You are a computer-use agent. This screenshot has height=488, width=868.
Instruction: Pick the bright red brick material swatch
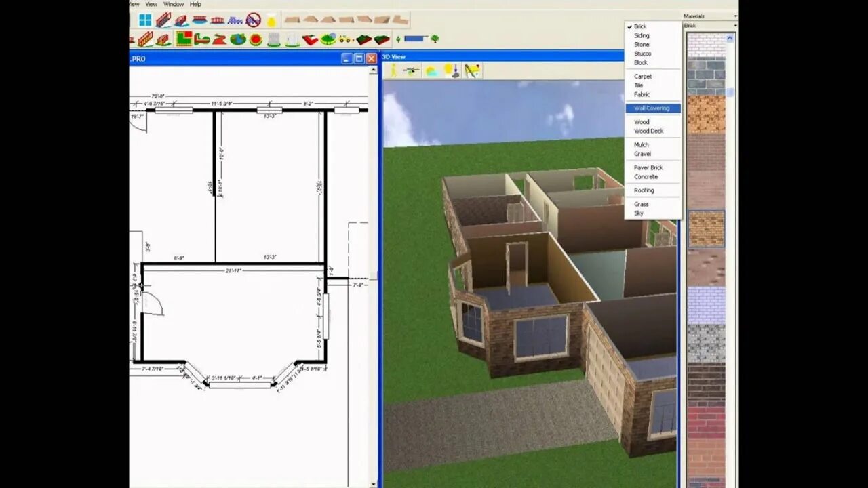click(x=706, y=422)
